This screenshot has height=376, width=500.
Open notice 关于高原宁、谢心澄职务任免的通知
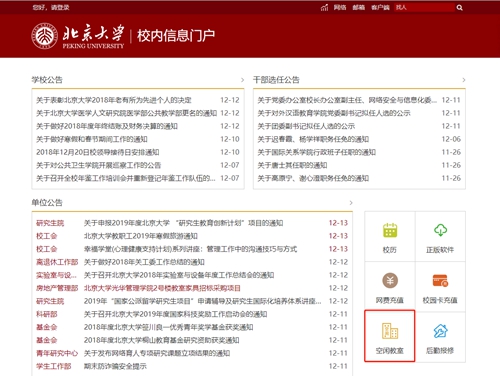click(x=313, y=178)
